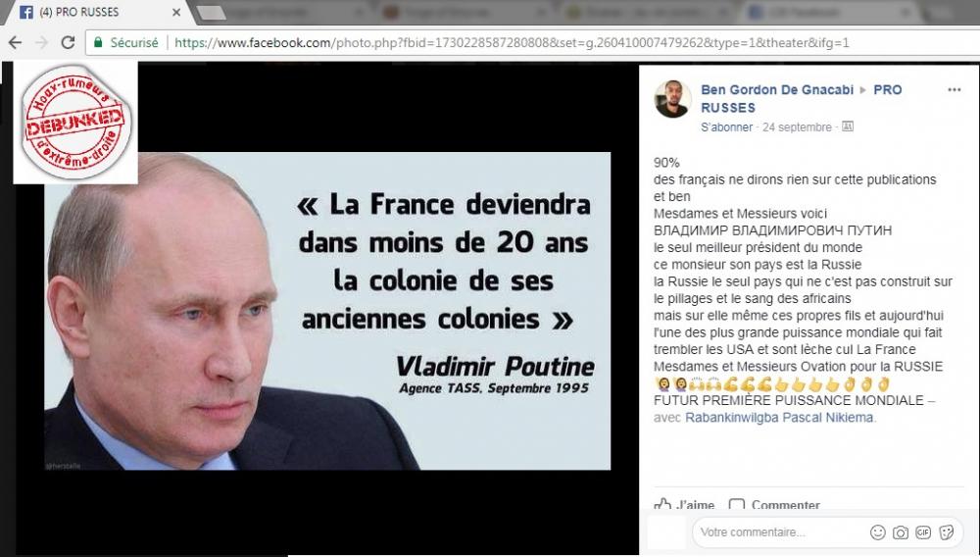980x557 pixels.
Task: Attach a photo with camera icon
Action: pos(900,532)
